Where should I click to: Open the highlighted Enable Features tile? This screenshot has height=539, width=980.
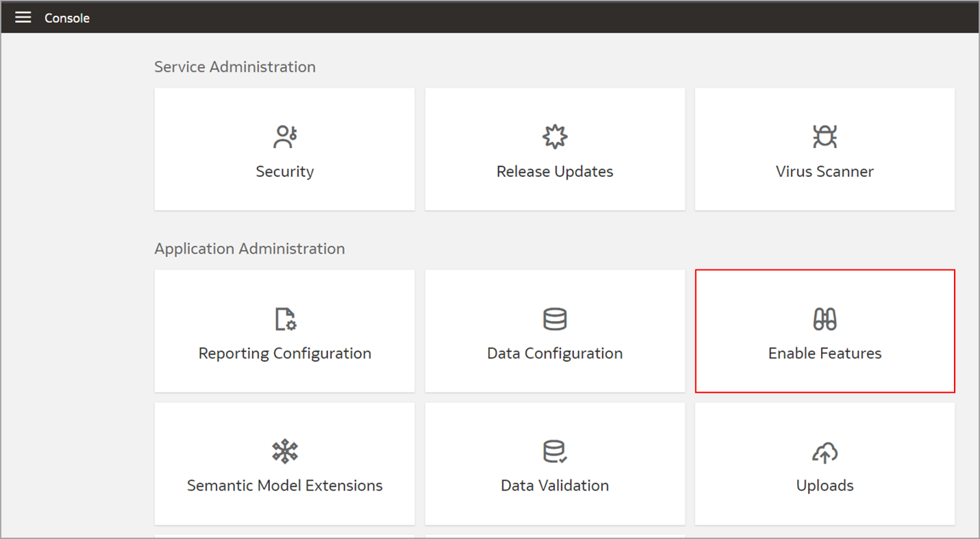[x=824, y=331]
